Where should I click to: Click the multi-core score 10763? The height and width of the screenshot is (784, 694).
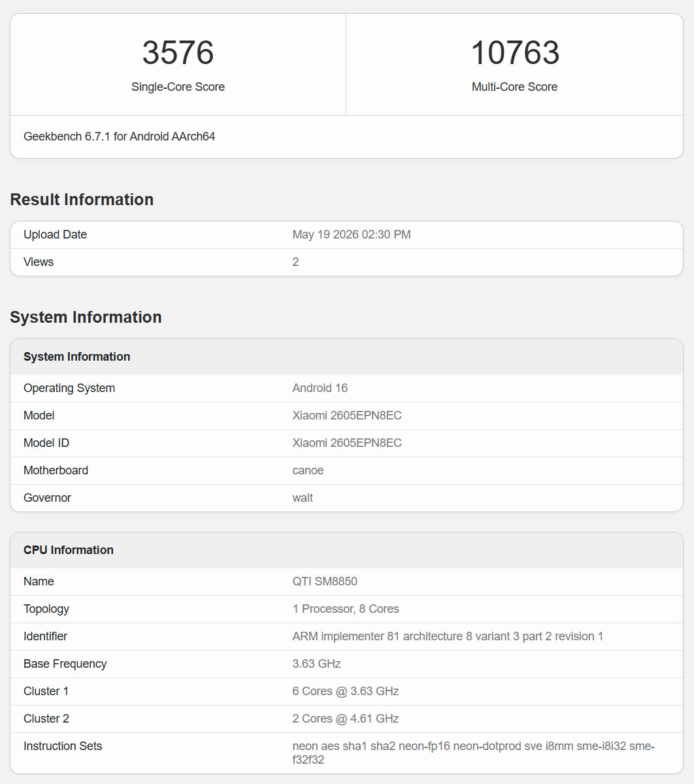(515, 53)
